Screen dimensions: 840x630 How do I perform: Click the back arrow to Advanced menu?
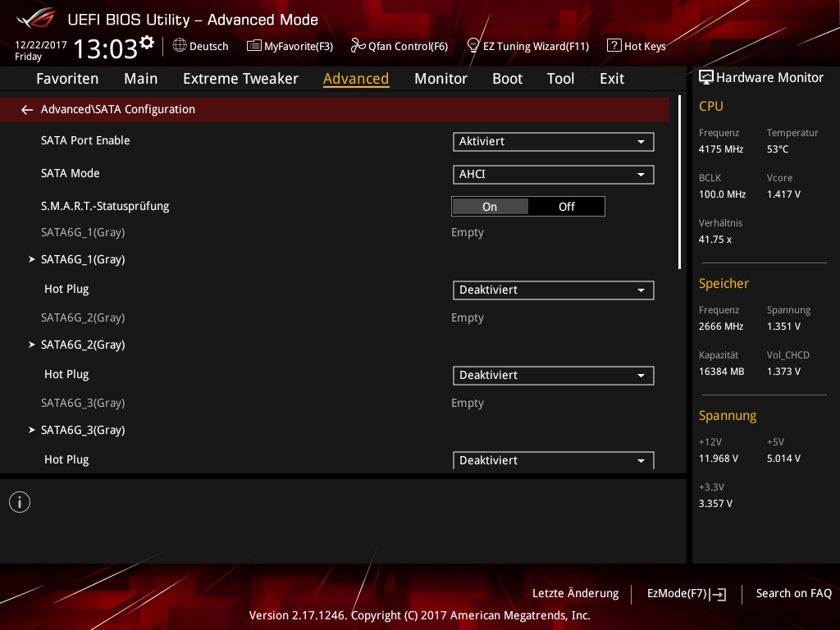pyautogui.click(x=27, y=110)
